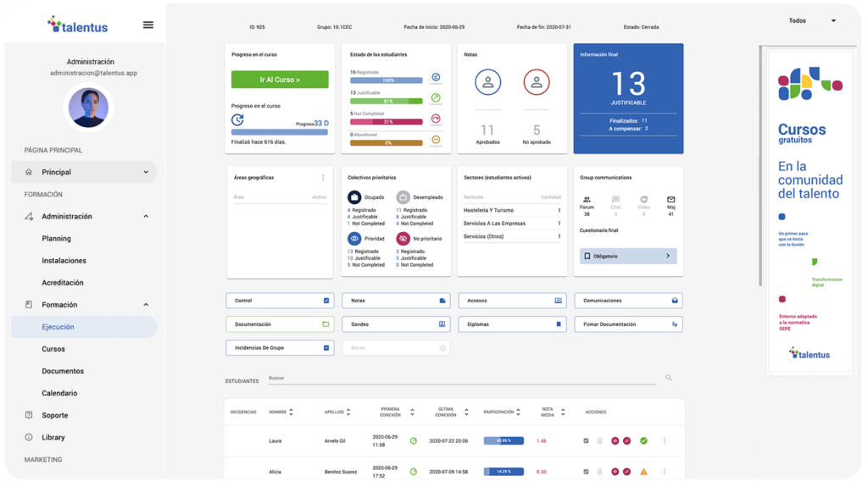Select Acreditación in the sidebar
The height and width of the screenshot is (481, 868).
[x=63, y=283]
